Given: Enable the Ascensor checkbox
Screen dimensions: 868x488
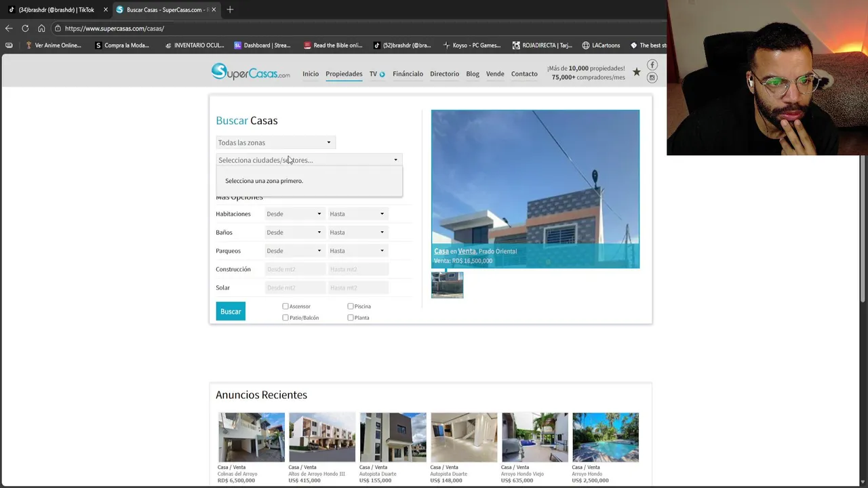Looking at the screenshot, I should [285, 306].
